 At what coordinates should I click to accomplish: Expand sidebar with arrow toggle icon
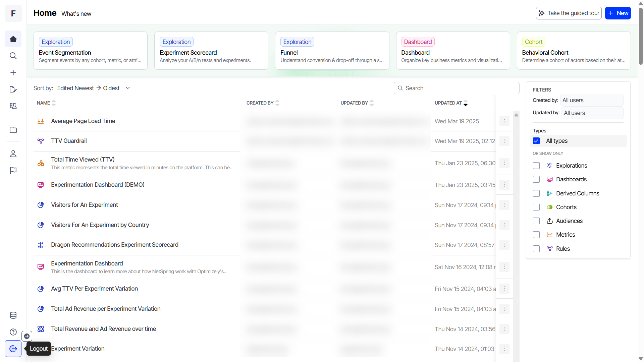27,336
